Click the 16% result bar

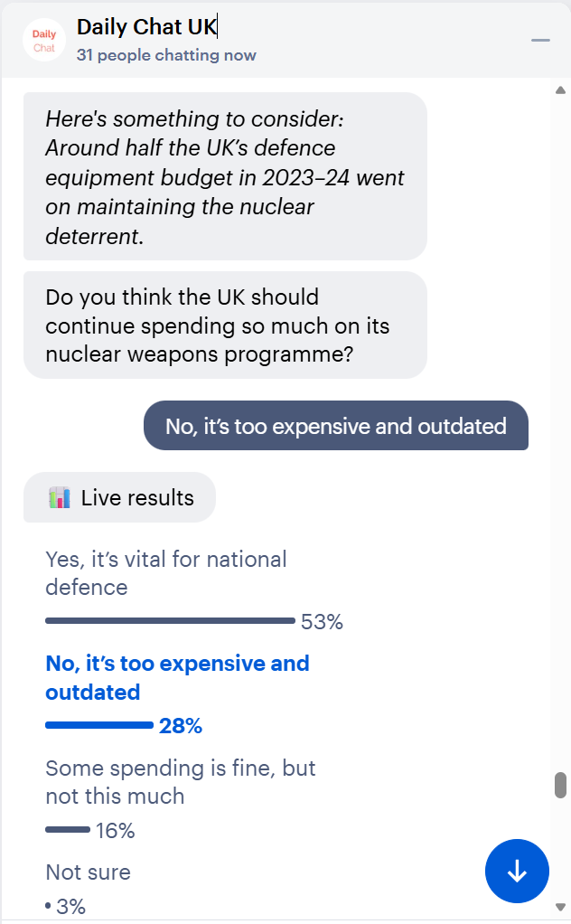click(x=68, y=829)
